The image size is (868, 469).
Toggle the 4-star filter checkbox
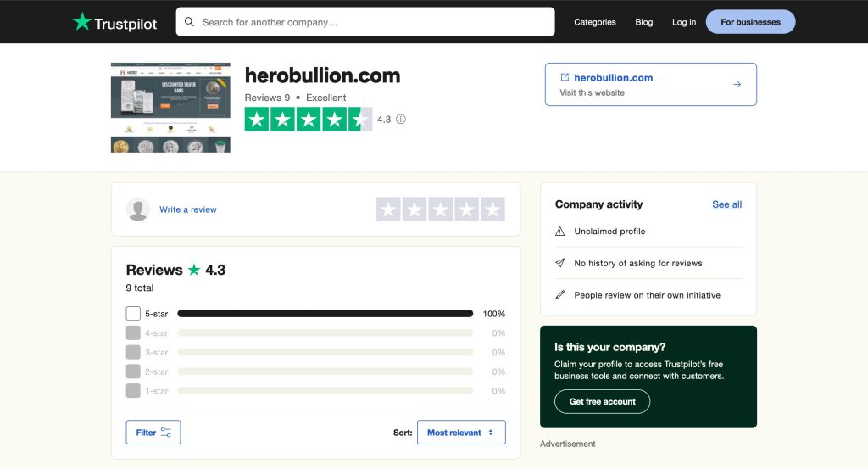click(133, 333)
